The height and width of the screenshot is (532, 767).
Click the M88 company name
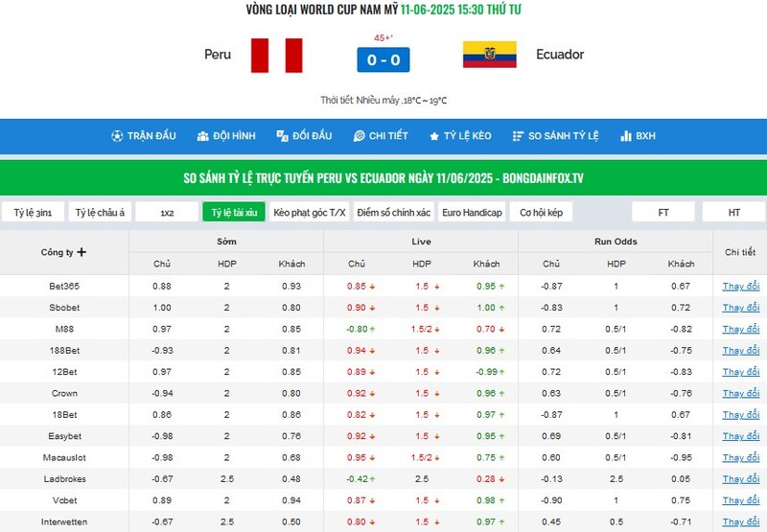64,329
